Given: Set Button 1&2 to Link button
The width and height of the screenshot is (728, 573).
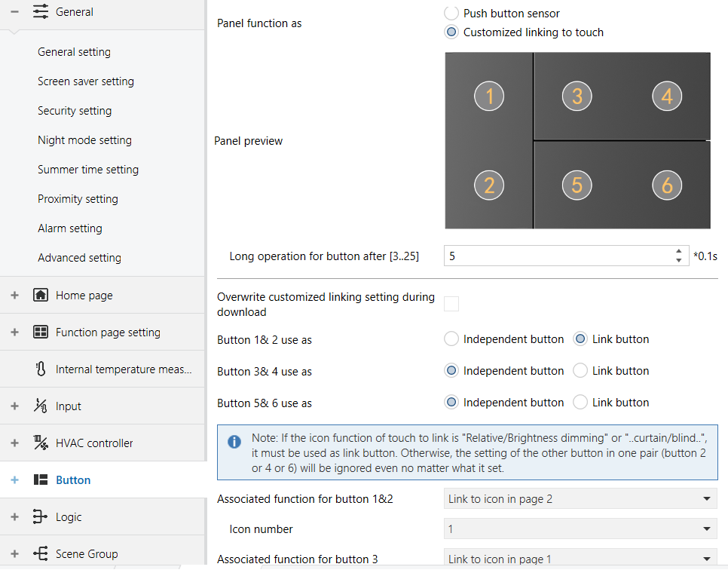Looking at the screenshot, I should 580,339.
